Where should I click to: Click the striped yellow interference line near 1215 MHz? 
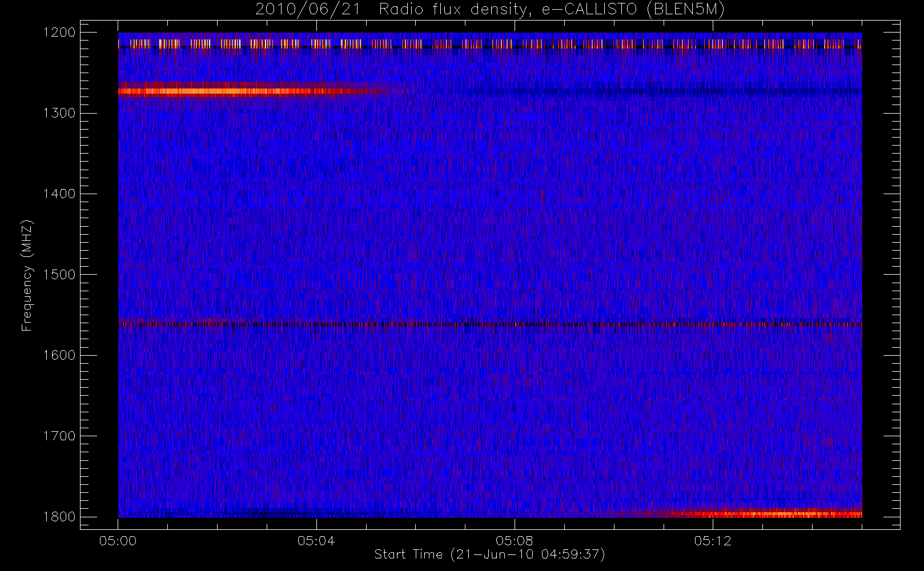(x=490, y=44)
